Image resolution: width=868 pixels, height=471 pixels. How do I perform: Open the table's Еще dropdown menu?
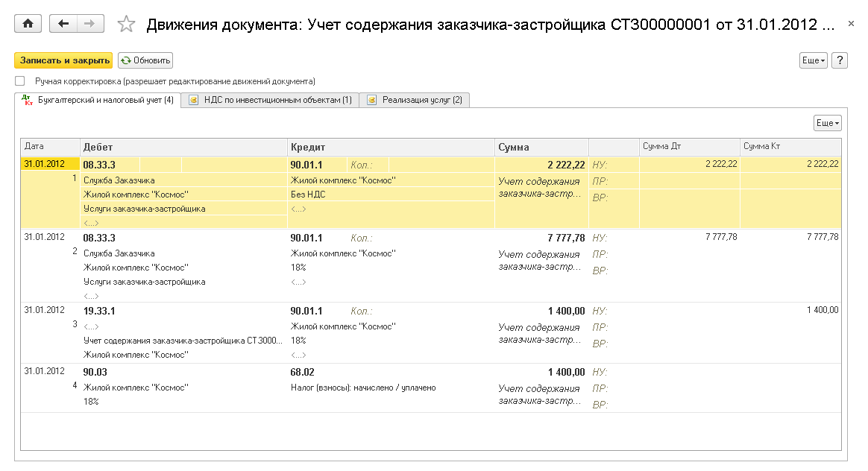[827, 123]
